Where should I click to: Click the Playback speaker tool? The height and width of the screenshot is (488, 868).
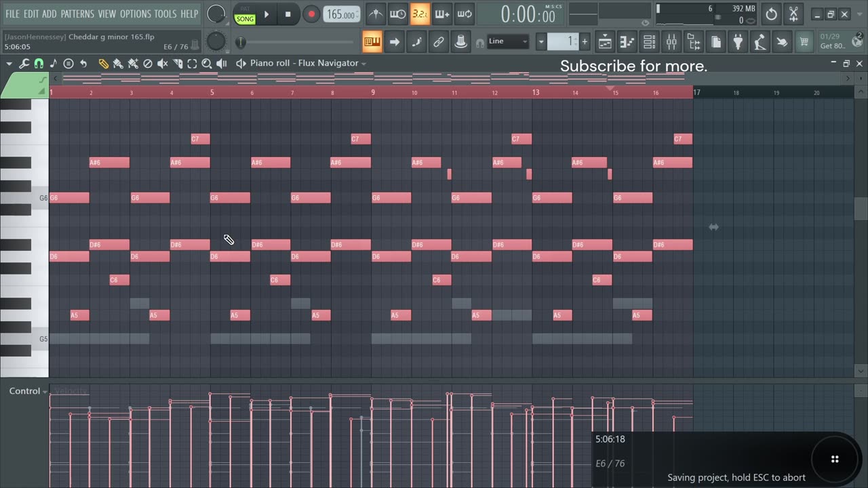coord(222,64)
